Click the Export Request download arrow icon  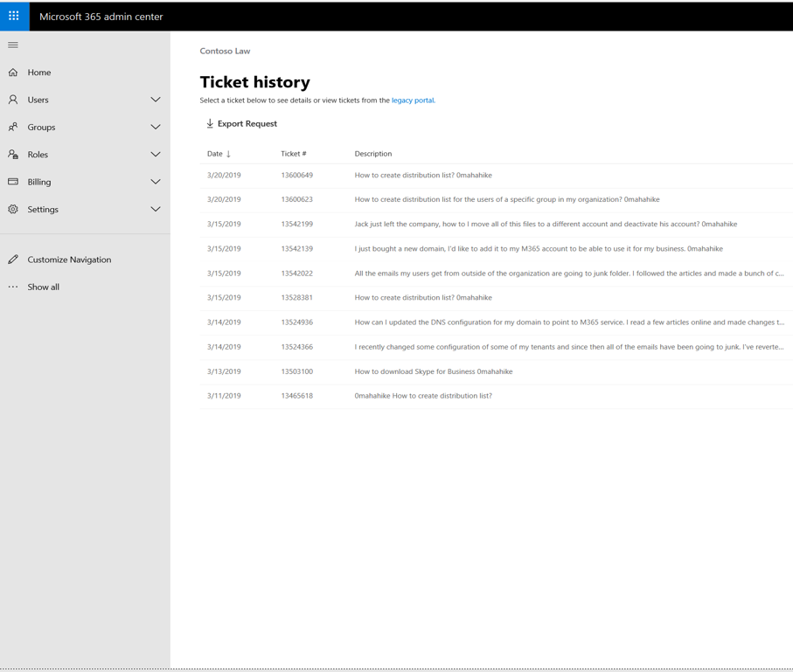(210, 123)
